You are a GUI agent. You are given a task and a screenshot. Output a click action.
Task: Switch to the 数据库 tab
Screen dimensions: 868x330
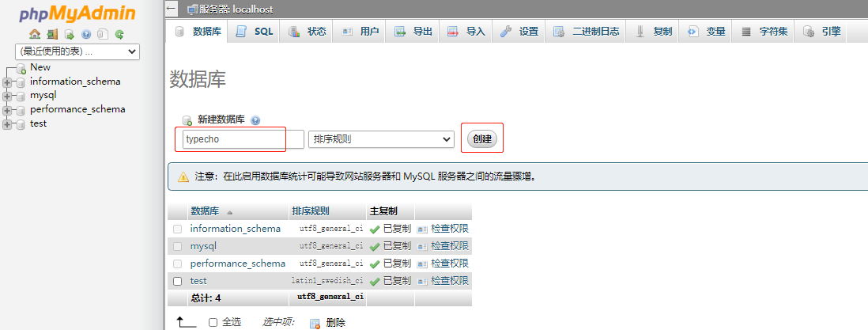click(197, 32)
